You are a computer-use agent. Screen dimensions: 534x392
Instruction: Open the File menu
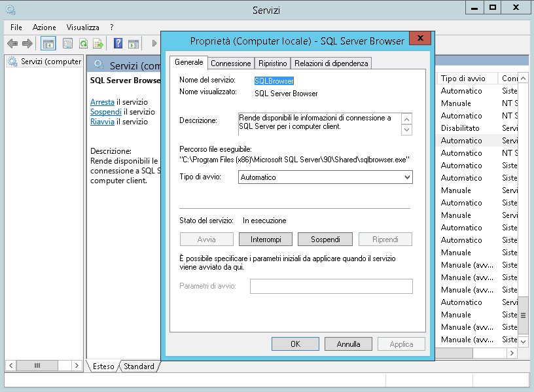pyautogui.click(x=16, y=27)
